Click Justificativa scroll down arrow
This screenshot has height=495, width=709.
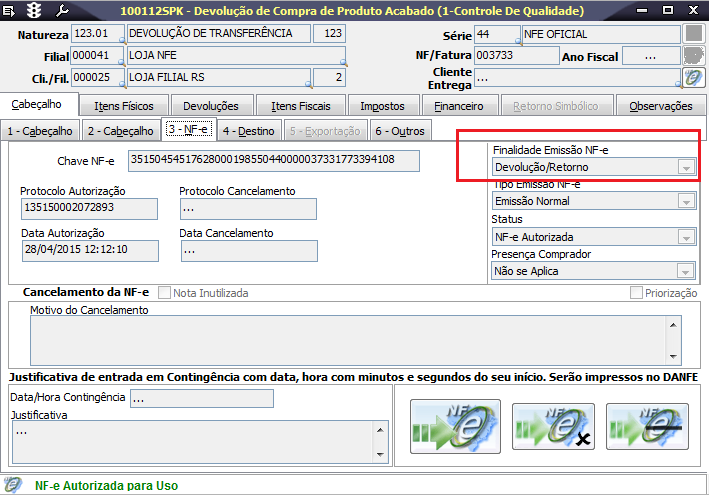coord(380,455)
